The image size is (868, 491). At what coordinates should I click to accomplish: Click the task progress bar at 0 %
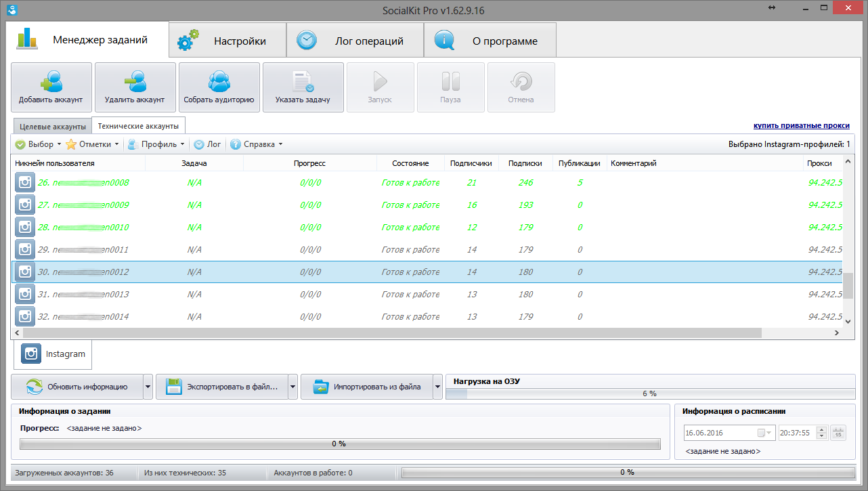pos(339,444)
